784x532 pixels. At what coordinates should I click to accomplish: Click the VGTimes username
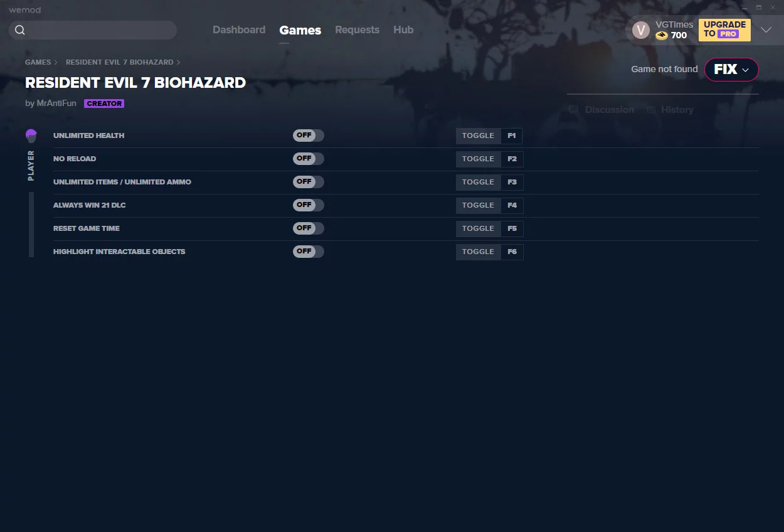[x=674, y=24]
